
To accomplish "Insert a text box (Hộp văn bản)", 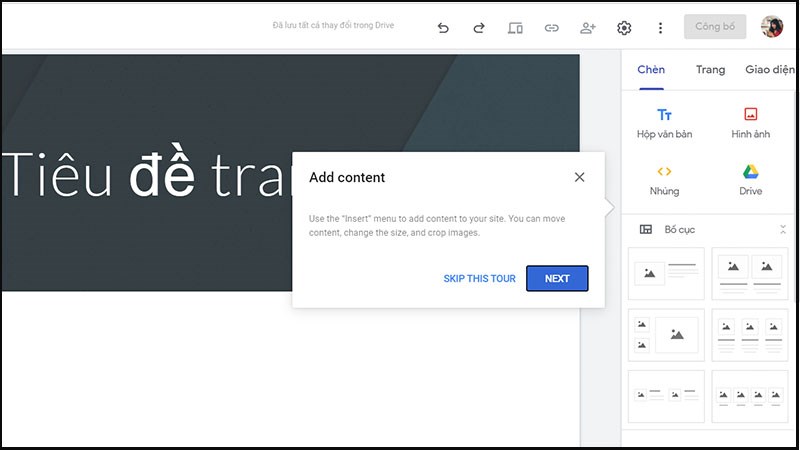I will click(664, 123).
